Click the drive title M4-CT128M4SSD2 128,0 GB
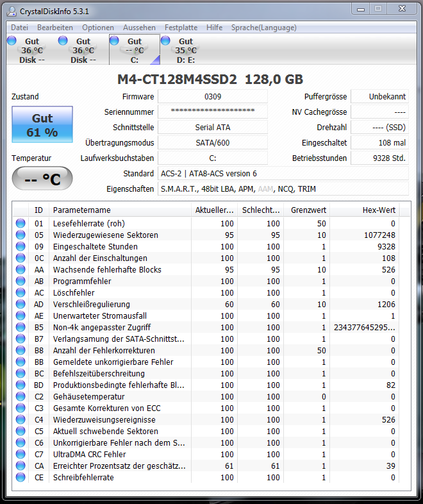Viewport: 423px width, 504px height. (210, 80)
